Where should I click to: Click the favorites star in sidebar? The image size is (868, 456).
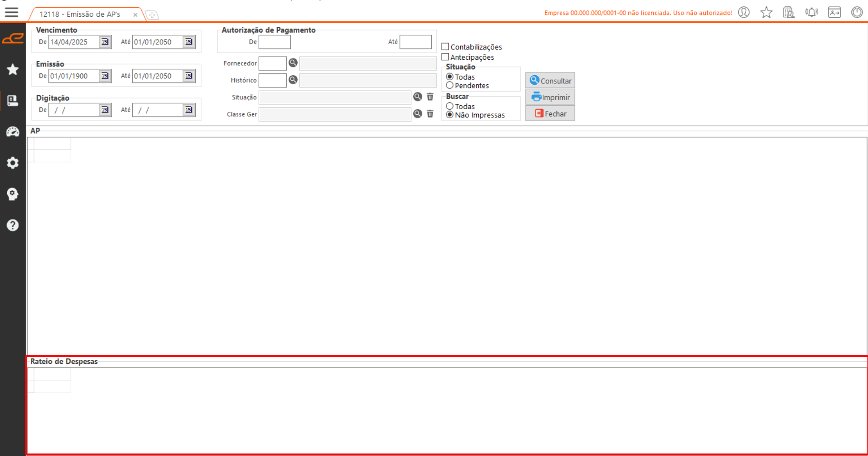[x=13, y=69]
